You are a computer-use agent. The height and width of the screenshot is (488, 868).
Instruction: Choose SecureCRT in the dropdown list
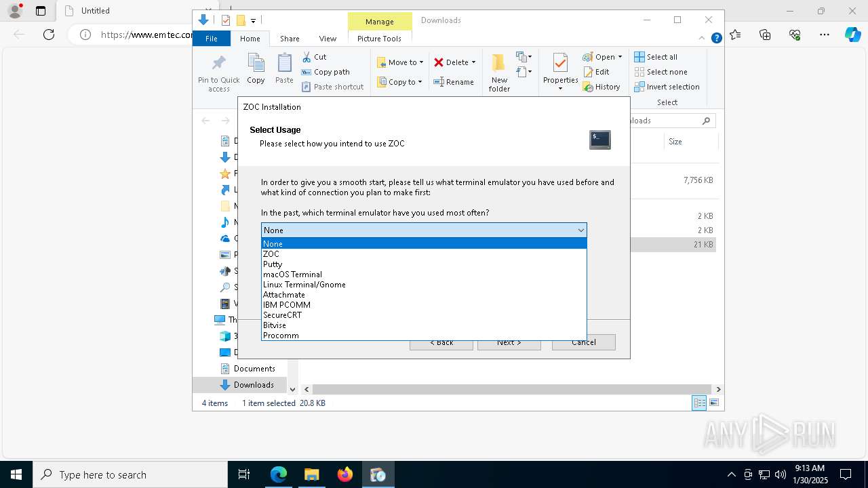tap(424, 315)
